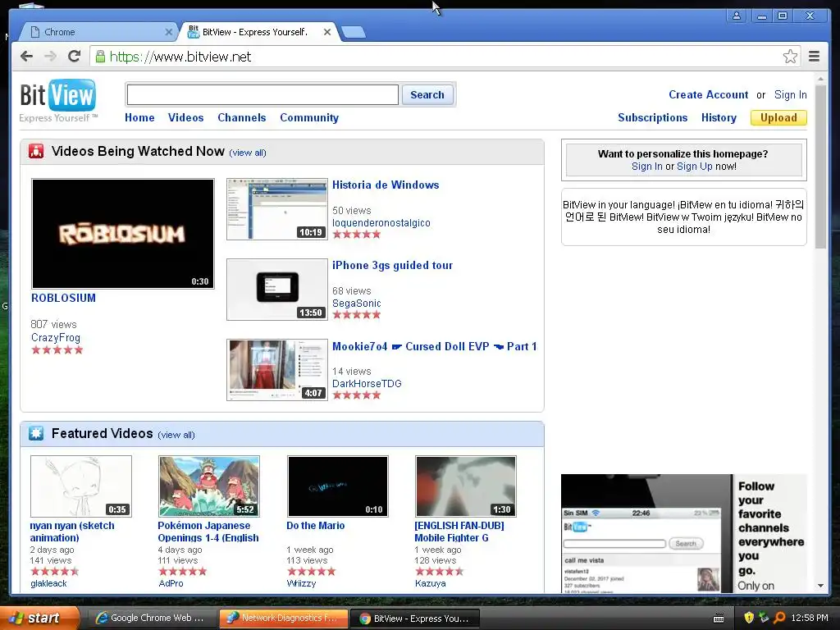Click the iPhone 3gs guided tour title
This screenshot has width=840, height=630.
click(x=392, y=265)
